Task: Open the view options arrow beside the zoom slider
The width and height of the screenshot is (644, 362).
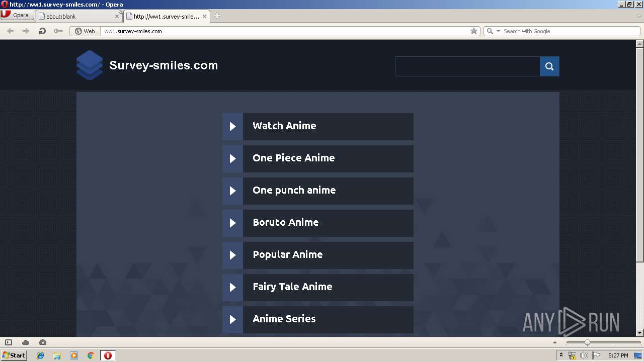Action: pos(555,342)
